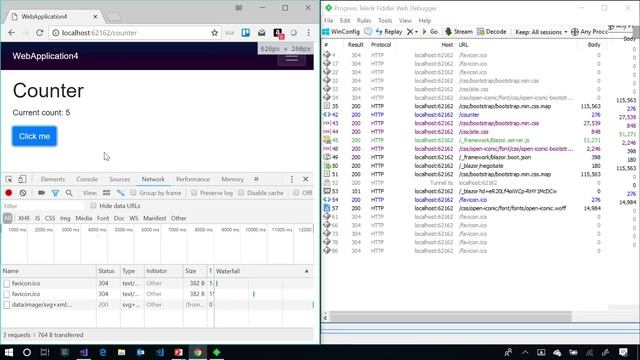Filter requests by WS type
The height and width of the screenshot is (360, 640).
[x=133, y=218]
